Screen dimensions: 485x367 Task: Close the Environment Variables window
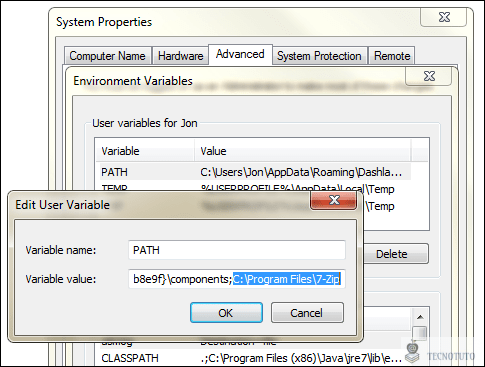429,76
